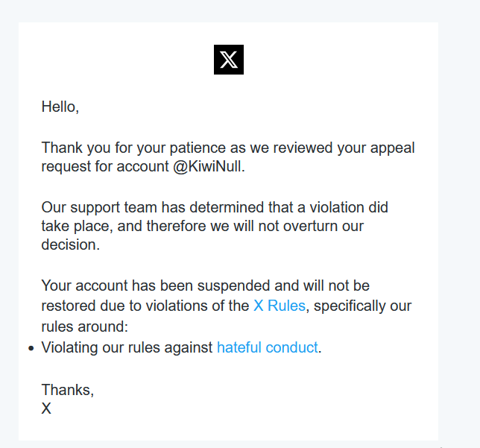Open the "X Rules" link
This screenshot has height=448, width=480.
pos(279,306)
